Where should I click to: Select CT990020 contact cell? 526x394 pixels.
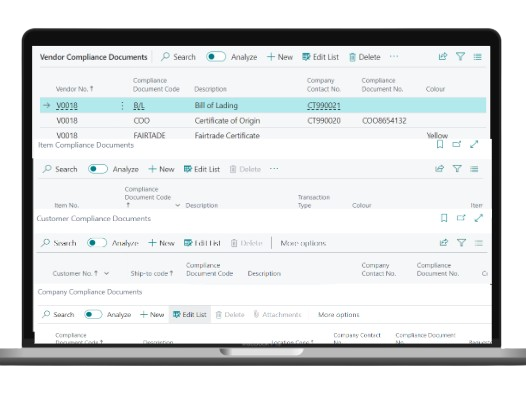(x=324, y=120)
